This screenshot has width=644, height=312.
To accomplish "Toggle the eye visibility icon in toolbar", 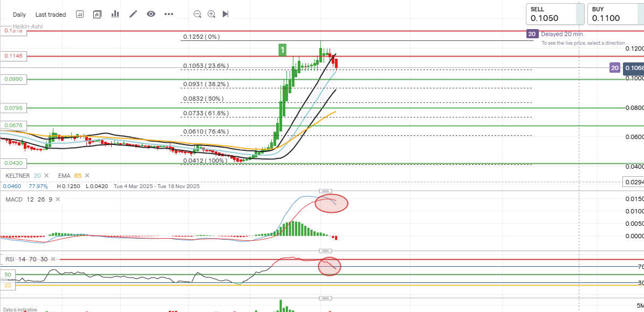I will click(x=151, y=14).
